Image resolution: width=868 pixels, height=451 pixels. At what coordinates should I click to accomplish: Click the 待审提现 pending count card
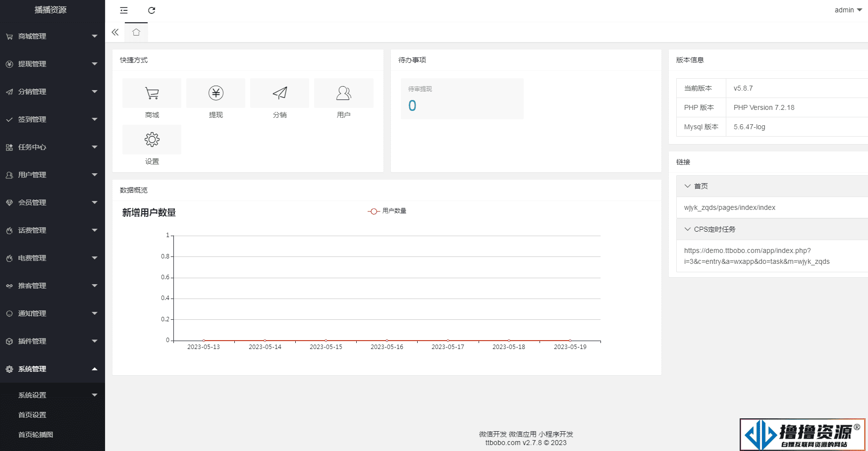click(462, 99)
